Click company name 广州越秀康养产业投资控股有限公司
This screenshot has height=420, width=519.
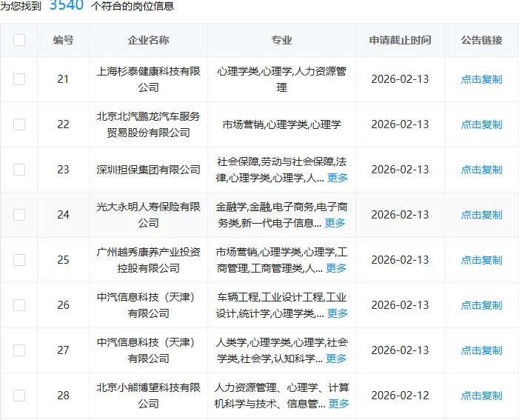(x=148, y=260)
